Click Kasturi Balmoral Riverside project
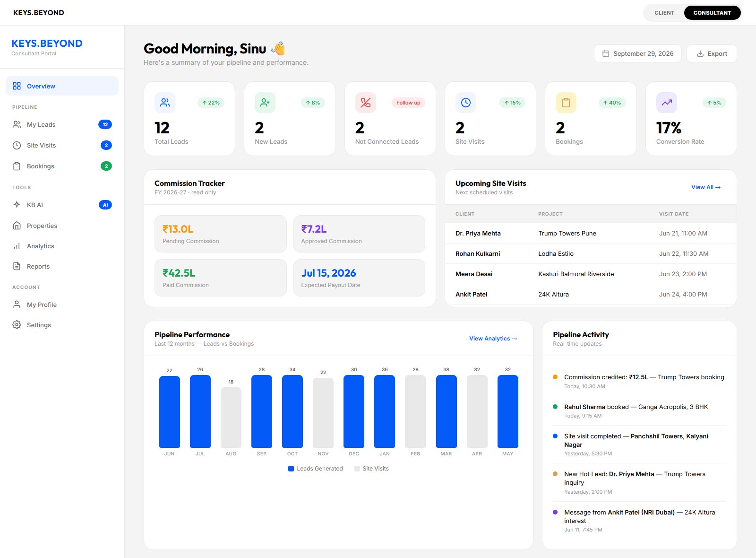 pyautogui.click(x=576, y=274)
